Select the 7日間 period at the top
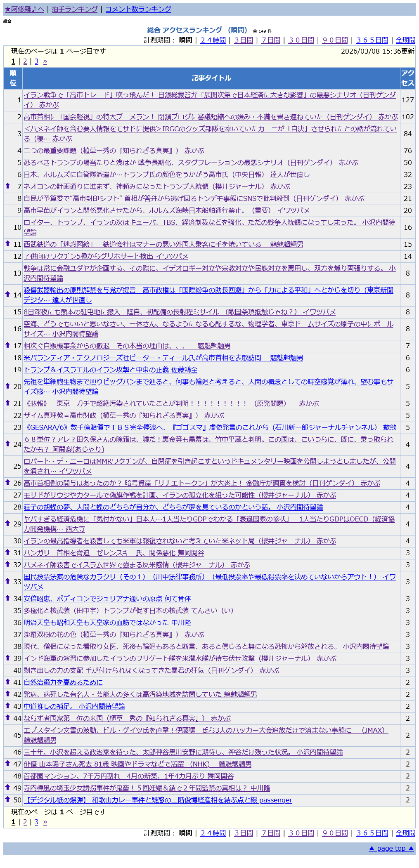 tap(270, 40)
